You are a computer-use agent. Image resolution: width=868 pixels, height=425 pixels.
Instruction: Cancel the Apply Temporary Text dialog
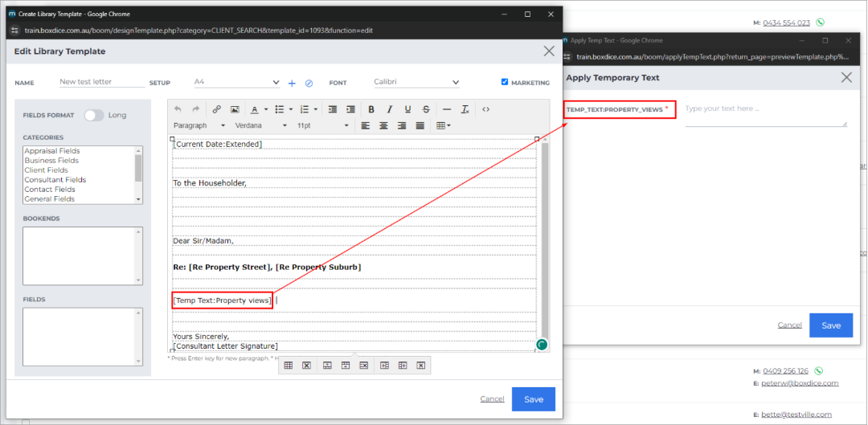pyautogui.click(x=789, y=325)
